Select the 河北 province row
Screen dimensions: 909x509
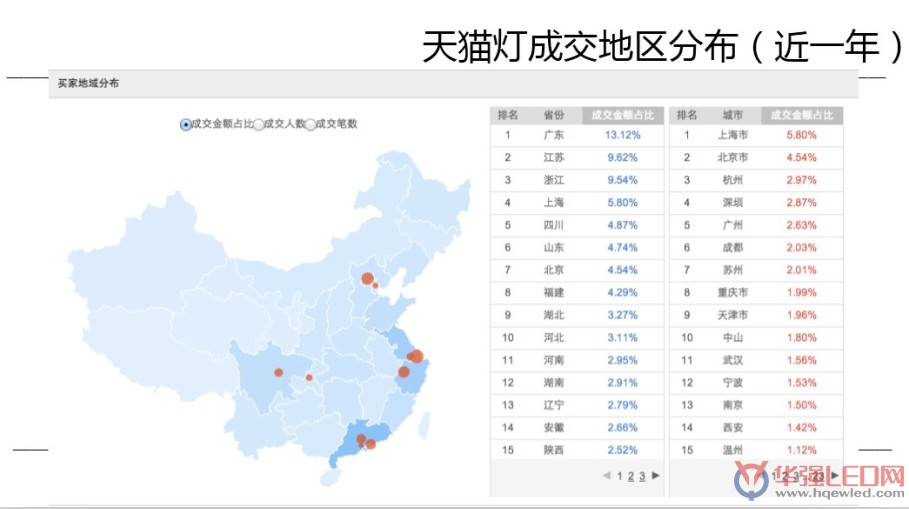coord(577,337)
